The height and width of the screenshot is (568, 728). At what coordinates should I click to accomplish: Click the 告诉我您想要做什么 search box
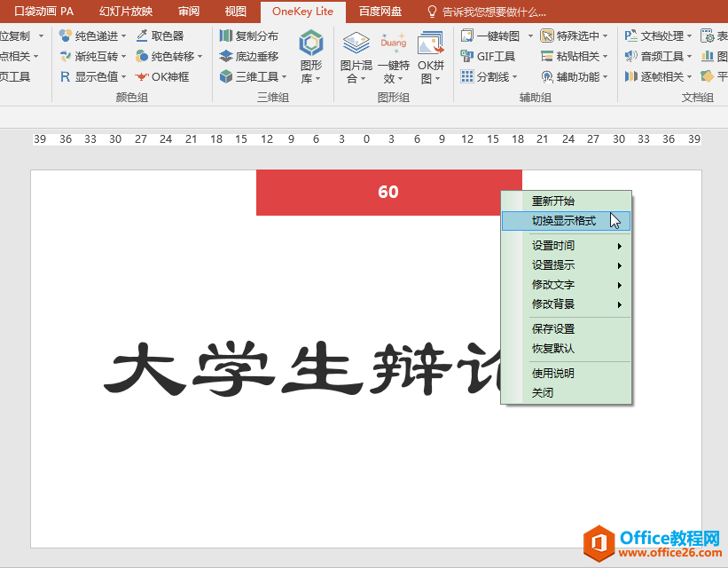[x=494, y=12]
